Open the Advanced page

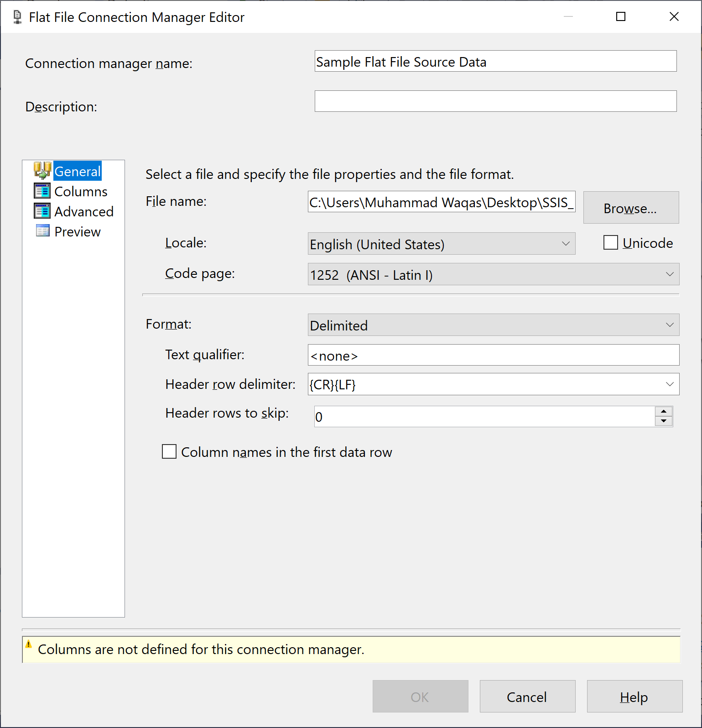pyautogui.click(x=84, y=211)
